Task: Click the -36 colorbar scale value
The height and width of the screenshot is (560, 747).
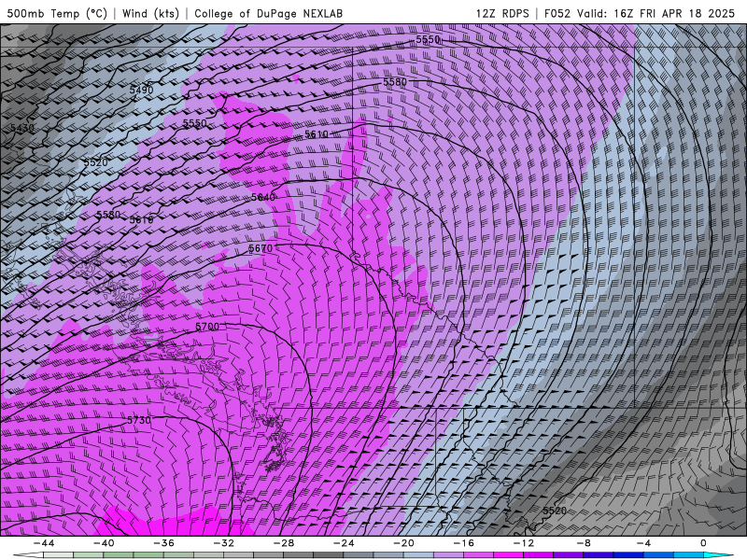Action: [x=163, y=543]
